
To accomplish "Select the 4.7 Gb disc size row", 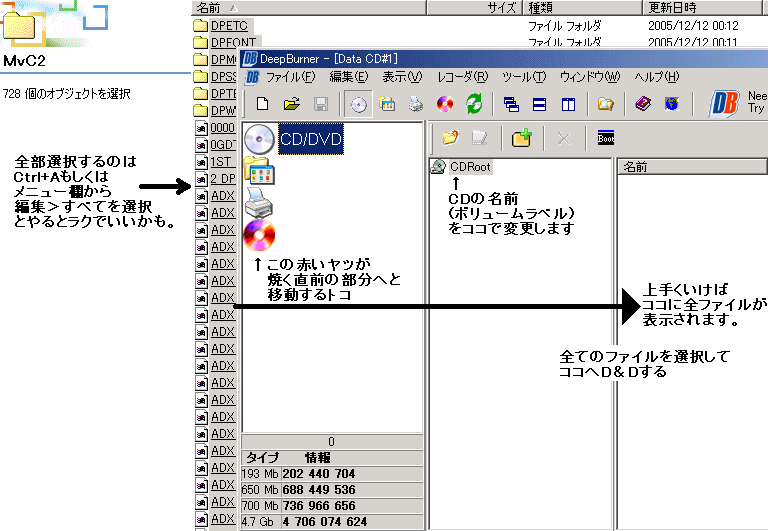I will click(x=332, y=522).
